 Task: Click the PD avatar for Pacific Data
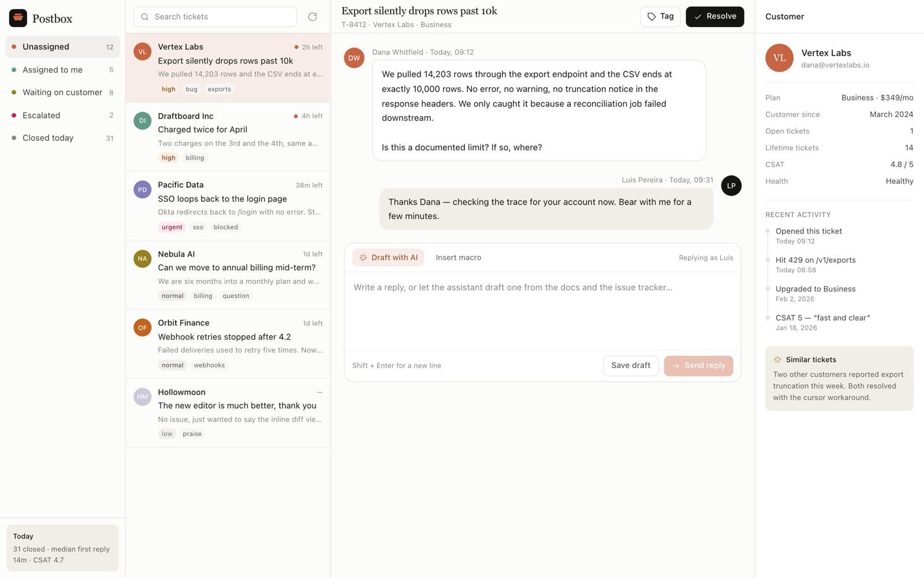click(x=143, y=190)
